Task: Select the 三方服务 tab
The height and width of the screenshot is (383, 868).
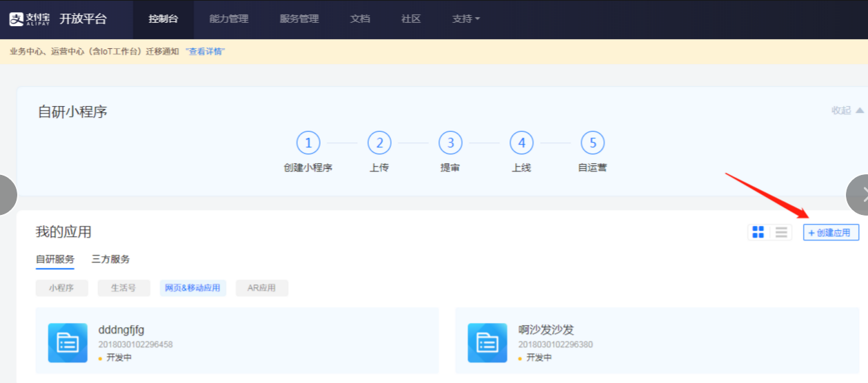Action: (111, 260)
